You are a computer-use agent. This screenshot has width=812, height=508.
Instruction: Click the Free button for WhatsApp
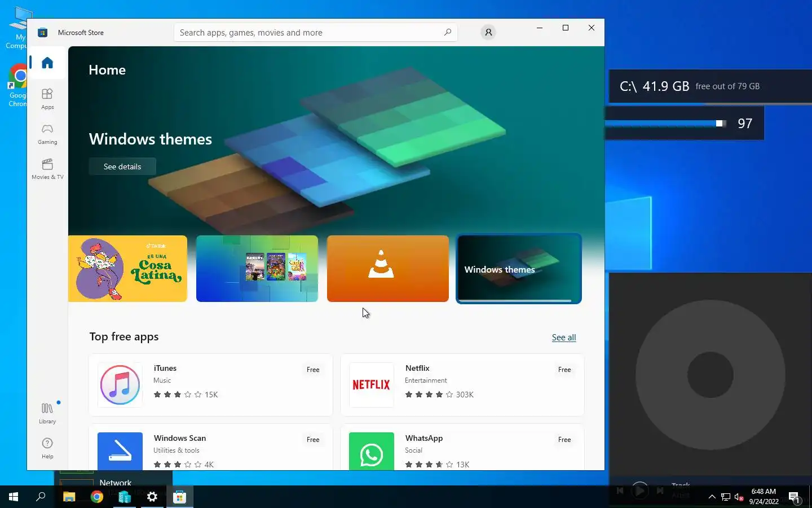click(x=564, y=440)
